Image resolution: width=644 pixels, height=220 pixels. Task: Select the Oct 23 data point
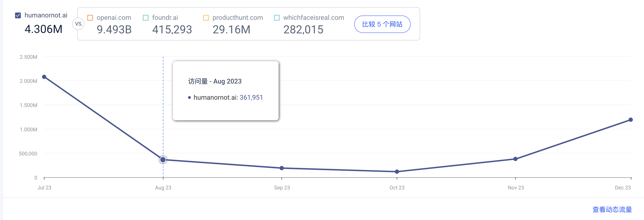point(397,172)
